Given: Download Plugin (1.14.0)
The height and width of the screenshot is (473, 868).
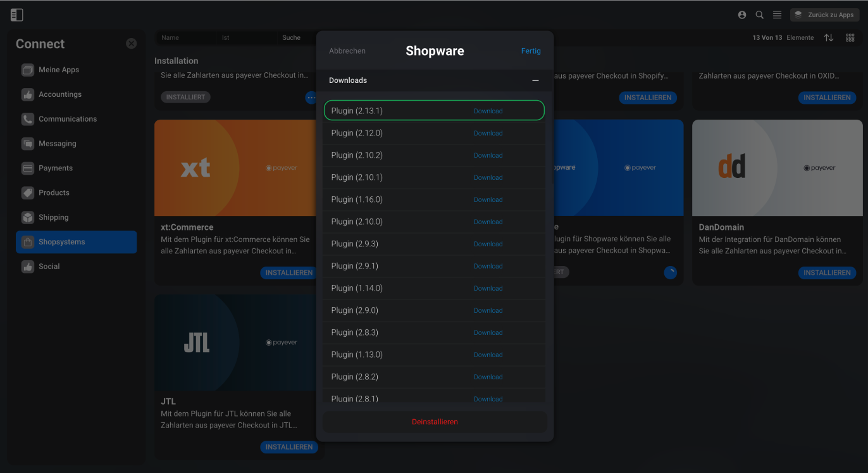Looking at the screenshot, I should (x=488, y=288).
